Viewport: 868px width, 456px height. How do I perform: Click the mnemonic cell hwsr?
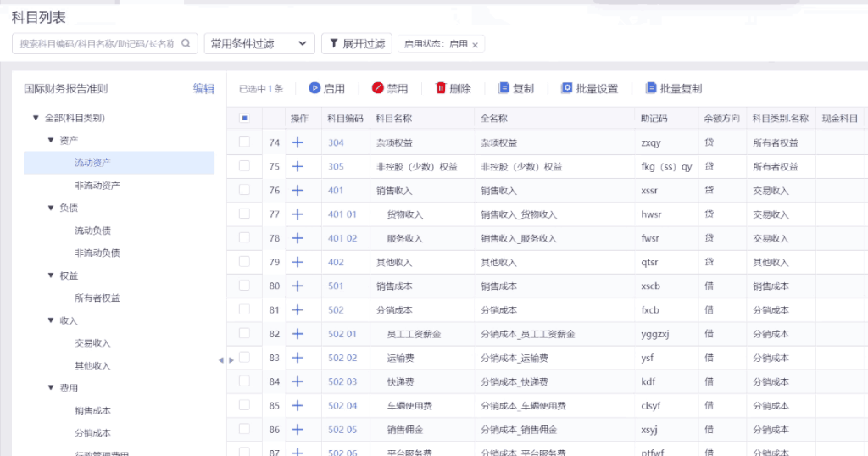click(651, 214)
